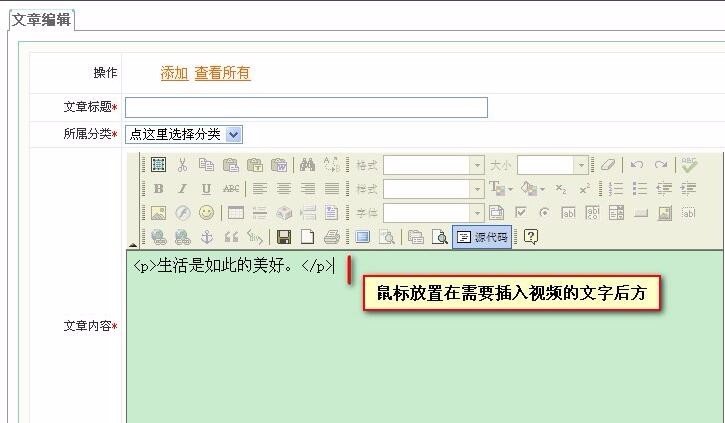This screenshot has height=423, width=725.
Task: Click the Insert Link globe icon
Action: pyautogui.click(x=159, y=237)
